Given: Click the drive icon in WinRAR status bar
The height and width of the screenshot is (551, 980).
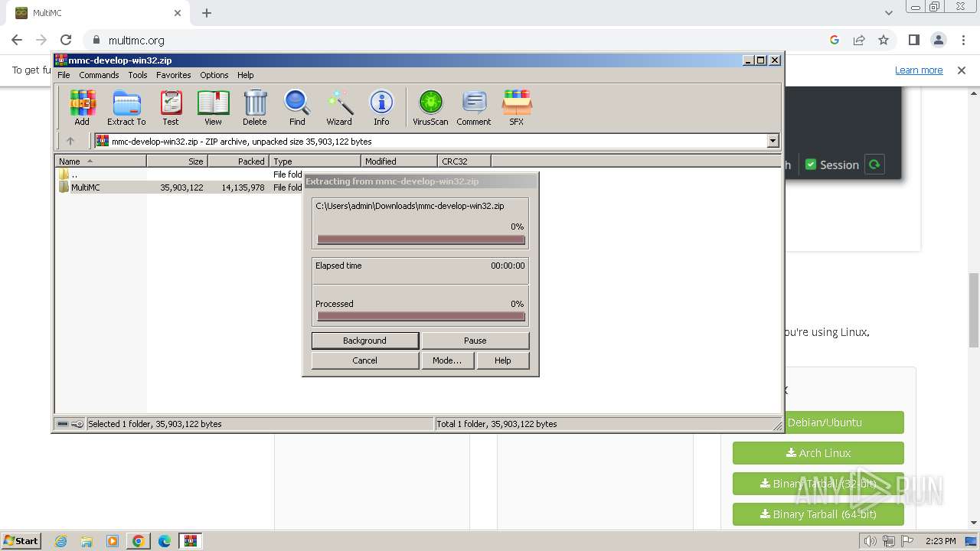Looking at the screenshot, I should [x=63, y=423].
